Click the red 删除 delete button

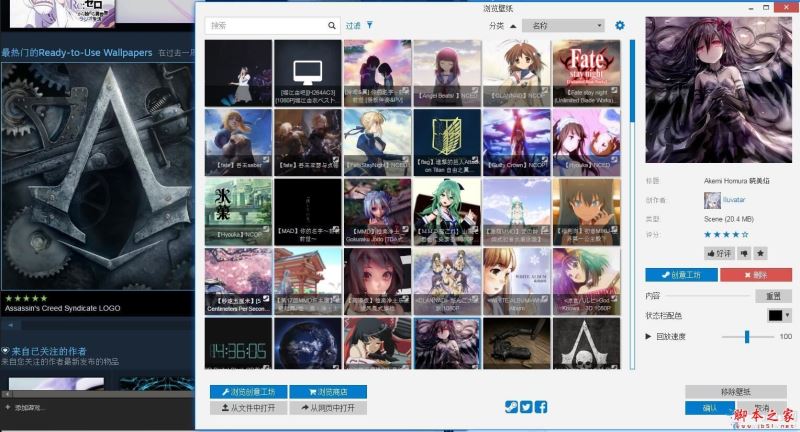(x=756, y=275)
